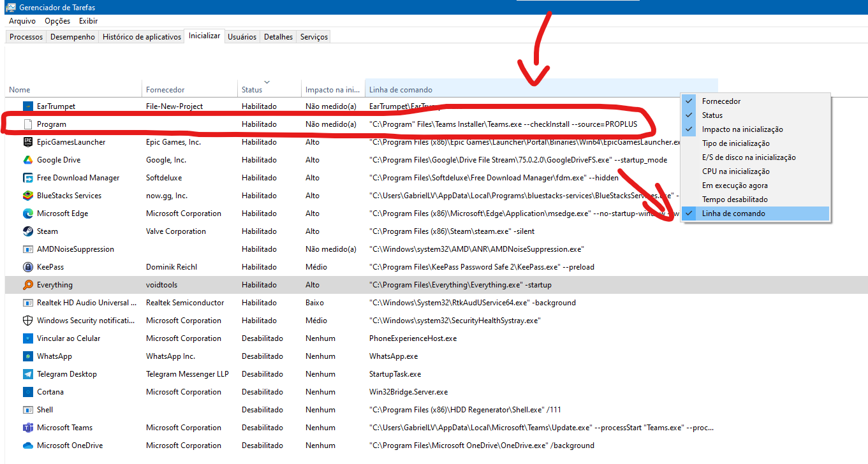
Task: Click the HDD Regenerator Shell.exe command
Action: [x=465, y=410]
